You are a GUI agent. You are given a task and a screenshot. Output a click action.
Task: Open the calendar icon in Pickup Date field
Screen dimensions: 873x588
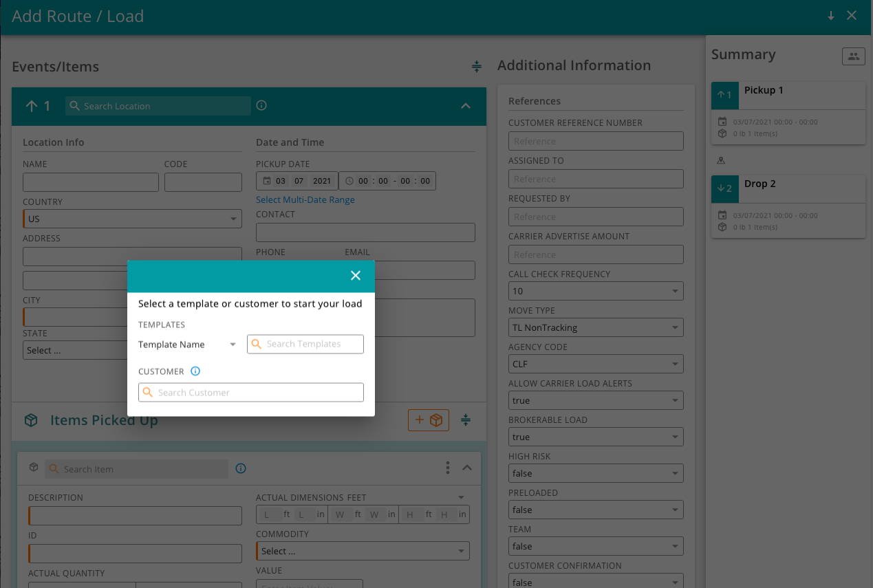[268, 180]
